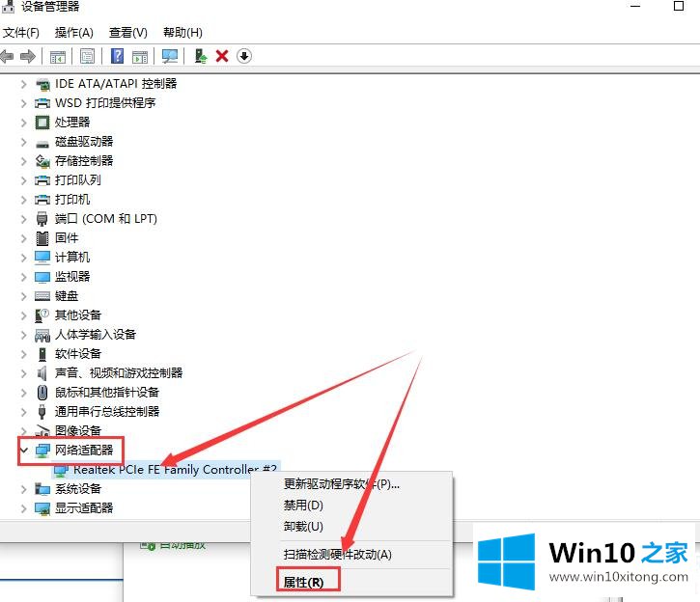Select the 监视器 category label
Image resolution: width=700 pixels, height=602 pixels.
tap(72, 277)
